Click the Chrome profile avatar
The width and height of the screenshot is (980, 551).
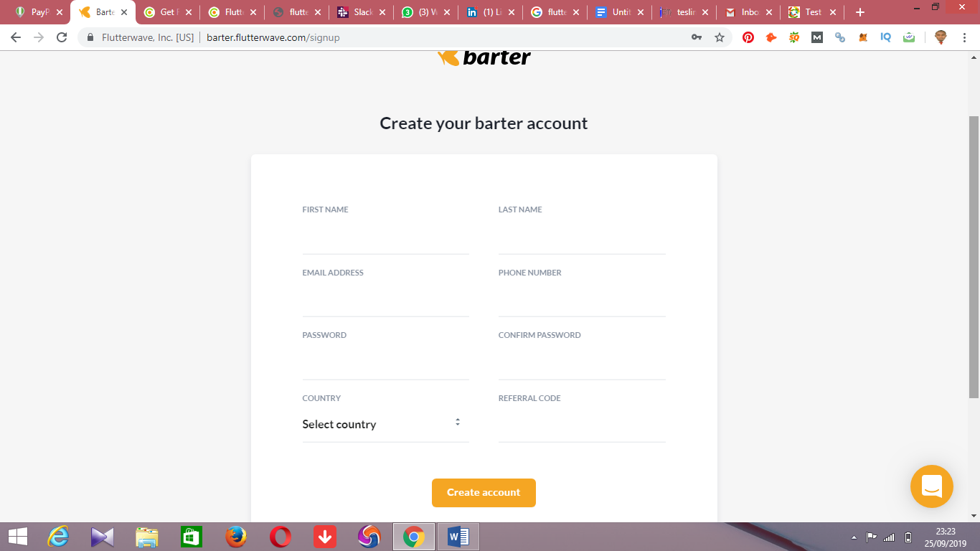click(x=941, y=37)
